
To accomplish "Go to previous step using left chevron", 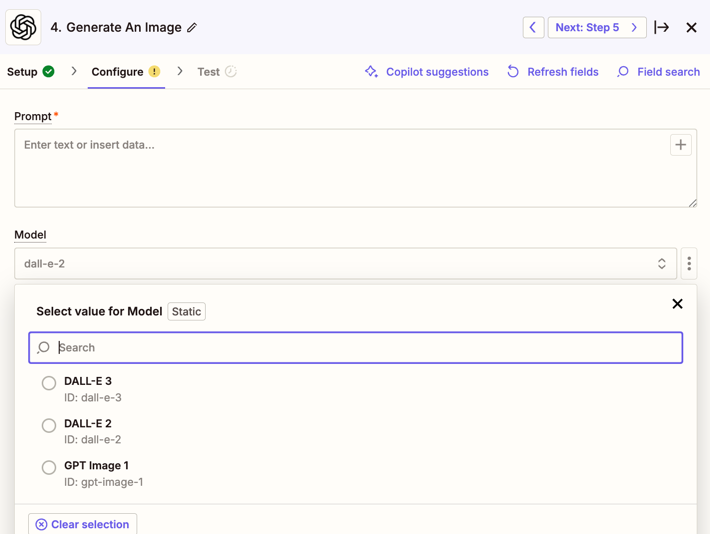I will tap(533, 28).
